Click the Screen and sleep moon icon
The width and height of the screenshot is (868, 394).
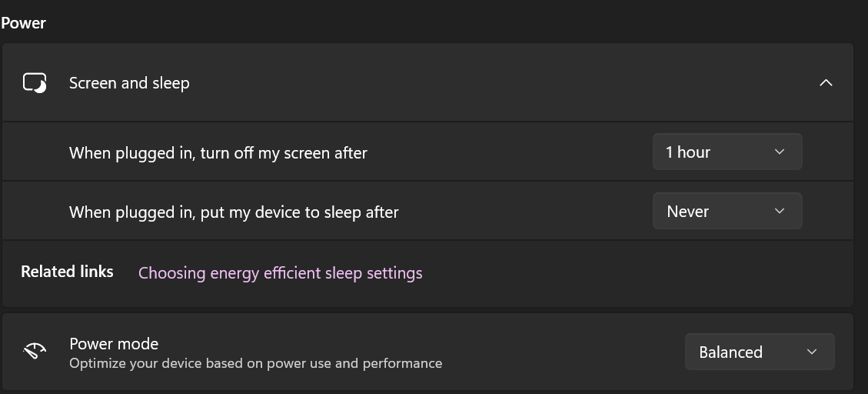[35, 83]
